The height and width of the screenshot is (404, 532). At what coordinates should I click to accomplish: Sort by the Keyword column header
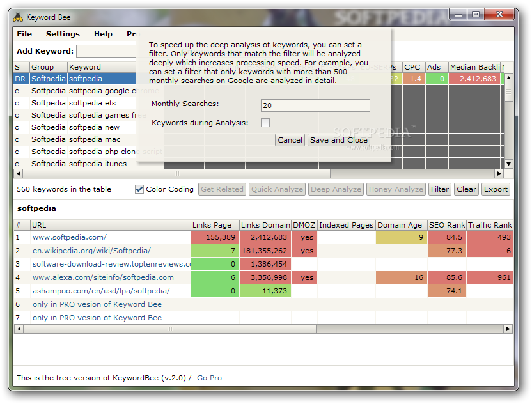point(102,67)
